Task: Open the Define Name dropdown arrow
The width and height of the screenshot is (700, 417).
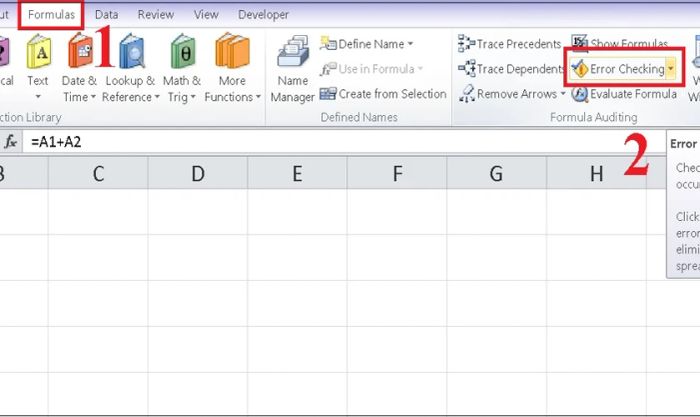Action: click(x=410, y=44)
